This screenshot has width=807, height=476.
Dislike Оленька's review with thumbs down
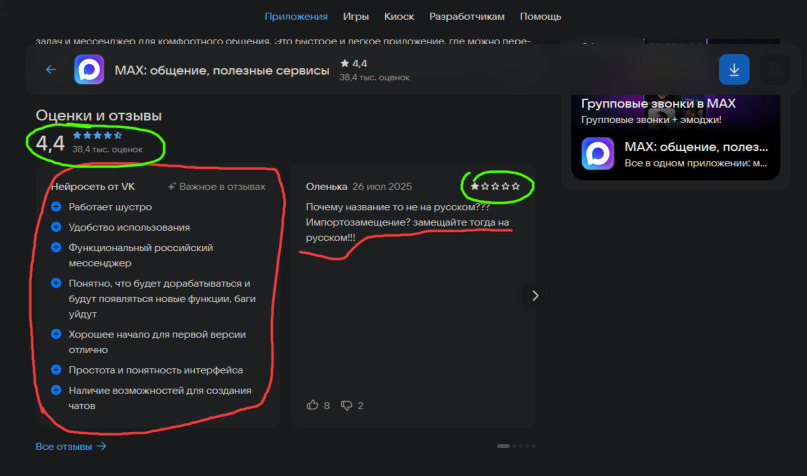coord(346,406)
